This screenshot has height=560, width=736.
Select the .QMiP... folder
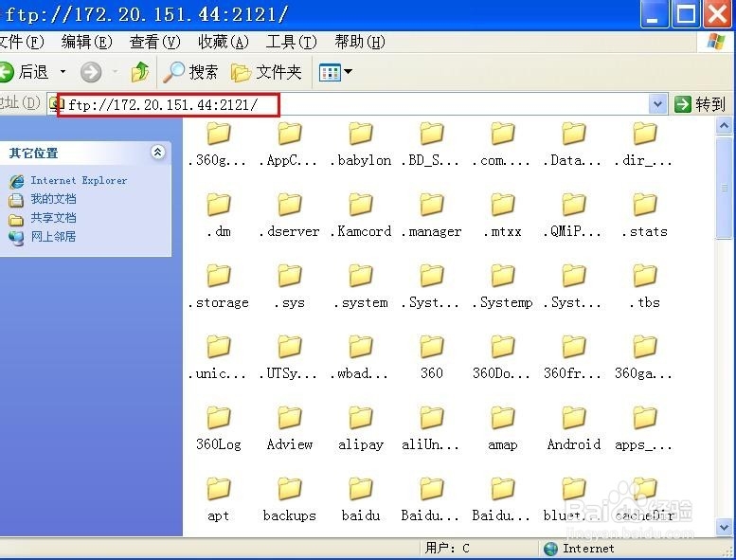574,214
